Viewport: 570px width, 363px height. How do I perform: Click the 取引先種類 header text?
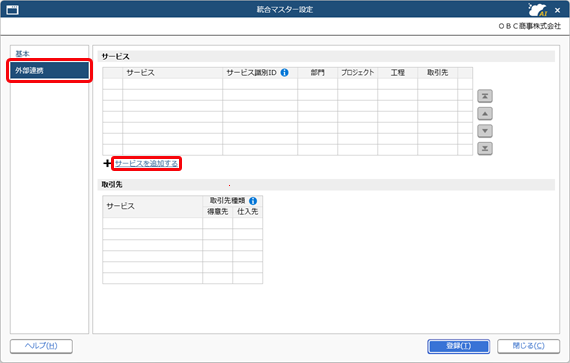pyautogui.click(x=228, y=201)
